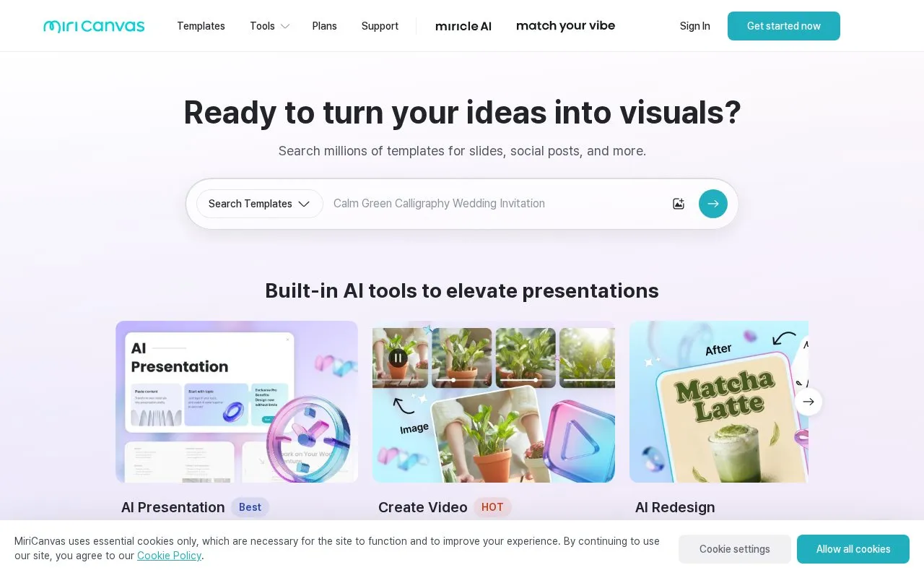924x578 pixels.
Task: Click the AI Redesign title text
Action: [x=675, y=507]
